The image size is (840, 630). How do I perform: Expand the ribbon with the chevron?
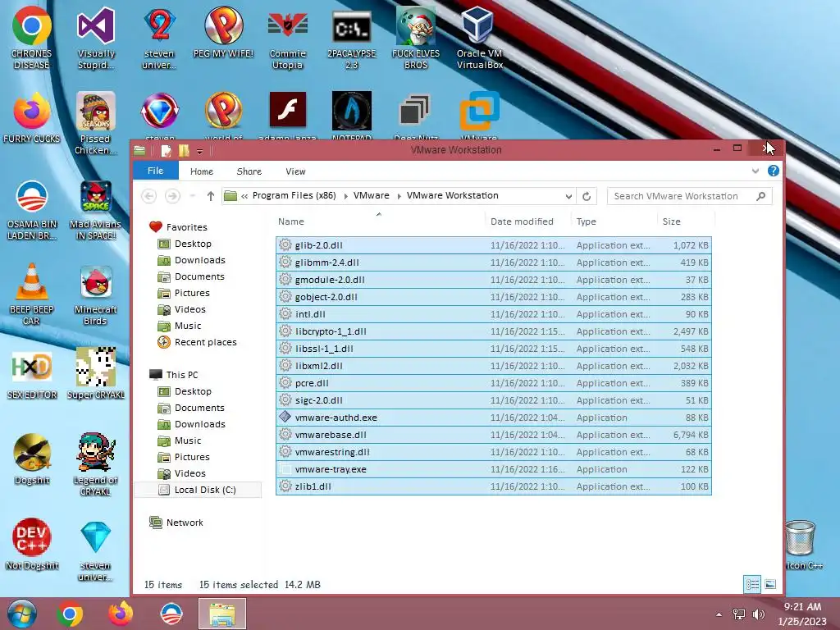coord(755,171)
